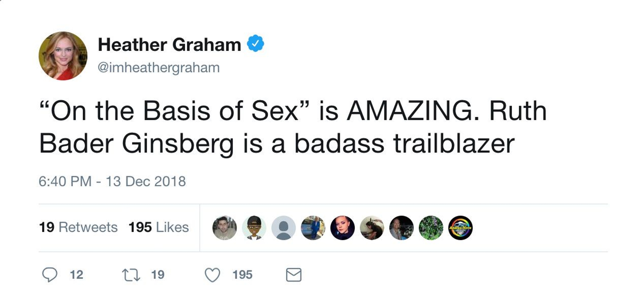Click the blue verified badge

(x=255, y=44)
